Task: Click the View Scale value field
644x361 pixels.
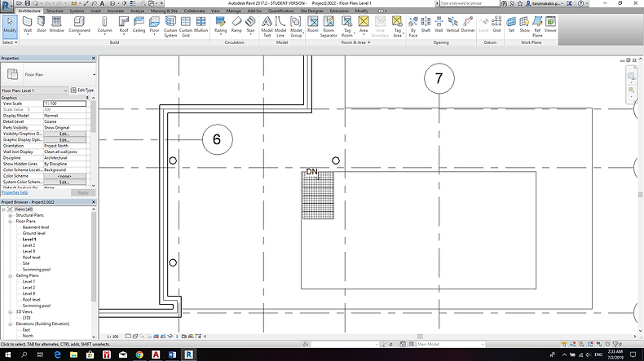Action: (65, 104)
